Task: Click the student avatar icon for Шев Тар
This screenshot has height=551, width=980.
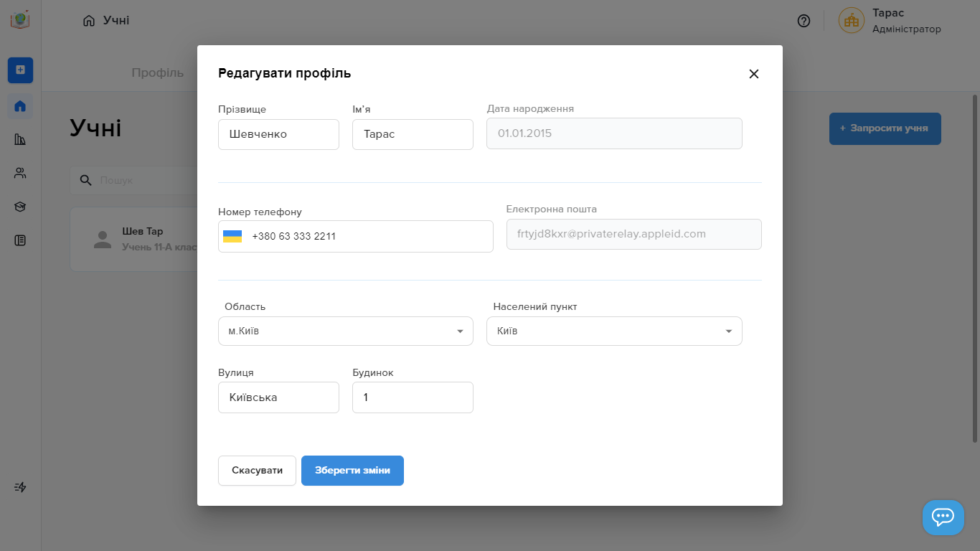Action: pos(103,240)
